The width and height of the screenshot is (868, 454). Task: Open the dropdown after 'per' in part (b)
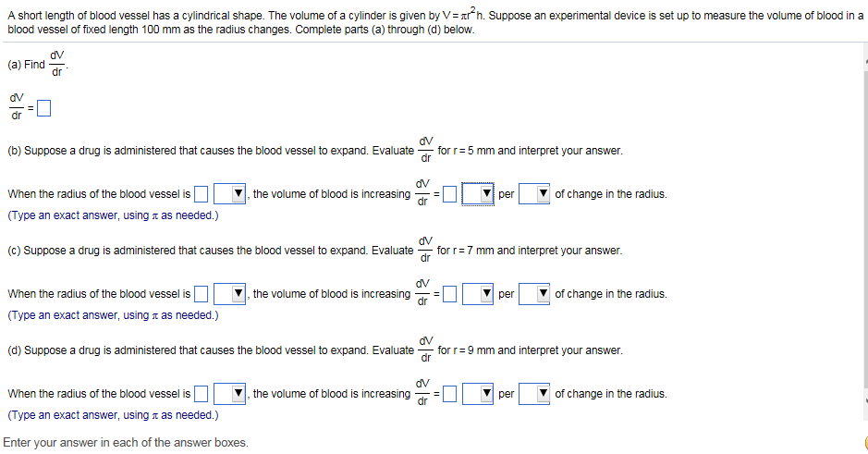pyautogui.click(x=534, y=194)
